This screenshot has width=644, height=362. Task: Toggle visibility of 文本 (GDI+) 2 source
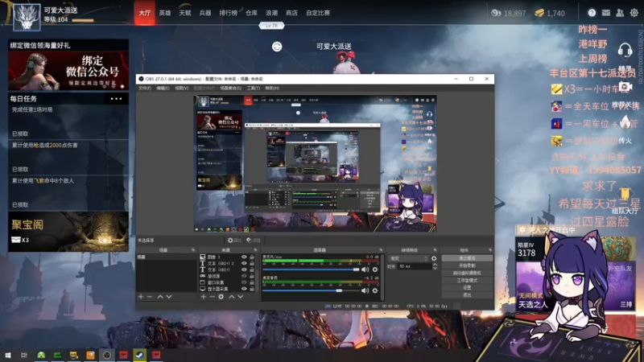point(244,264)
